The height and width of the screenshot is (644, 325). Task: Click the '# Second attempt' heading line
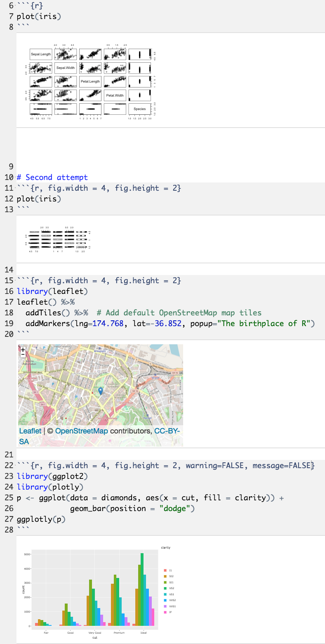point(52,178)
